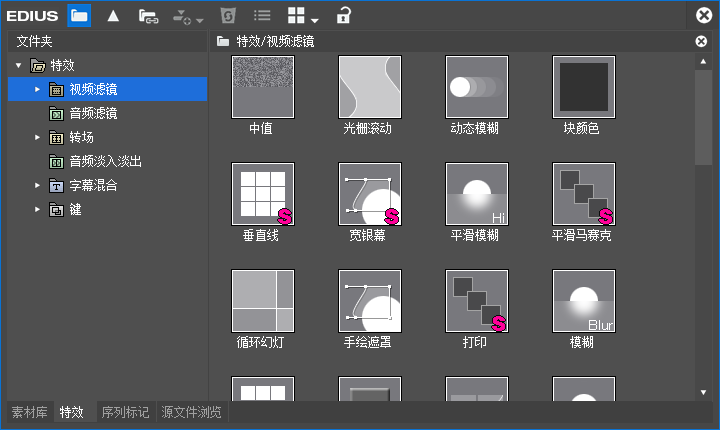The height and width of the screenshot is (430, 720).
Task: Switch to the 素材库 bin tab
Action: [x=29, y=413]
